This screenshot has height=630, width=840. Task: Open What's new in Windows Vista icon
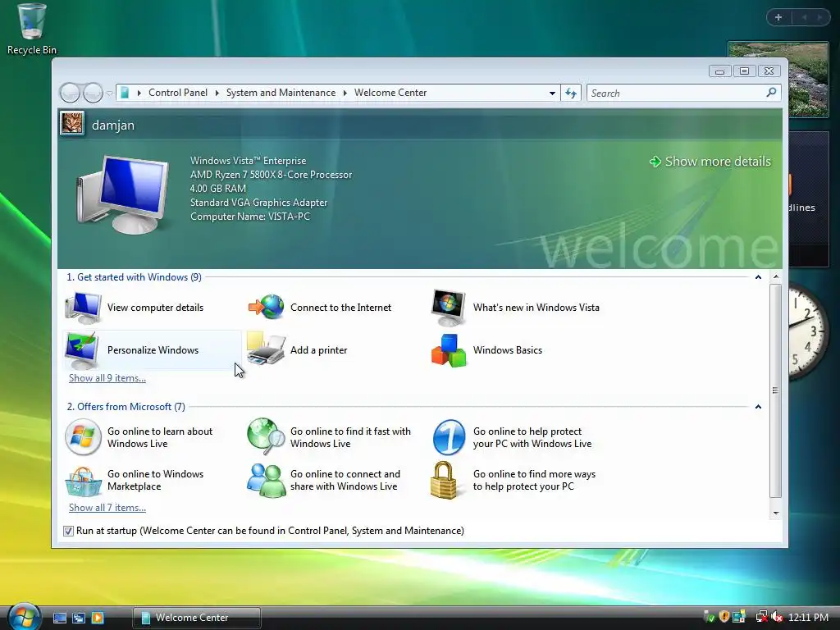click(449, 308)
